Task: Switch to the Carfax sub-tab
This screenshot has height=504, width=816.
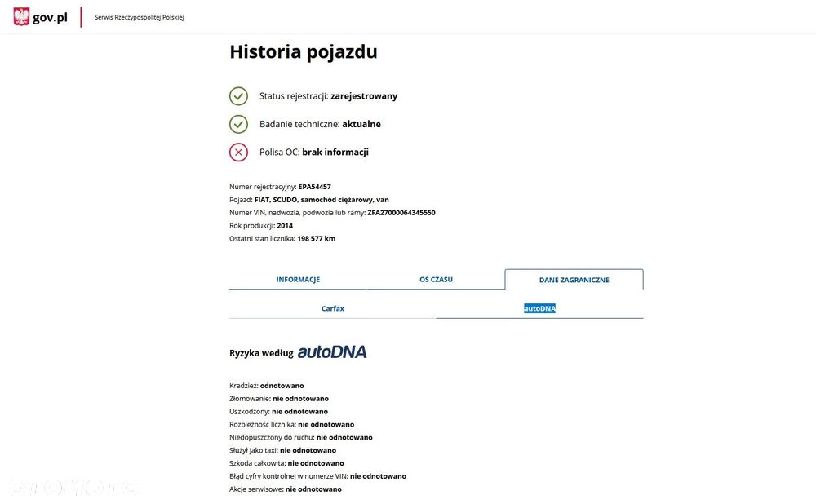Action: 333,308
